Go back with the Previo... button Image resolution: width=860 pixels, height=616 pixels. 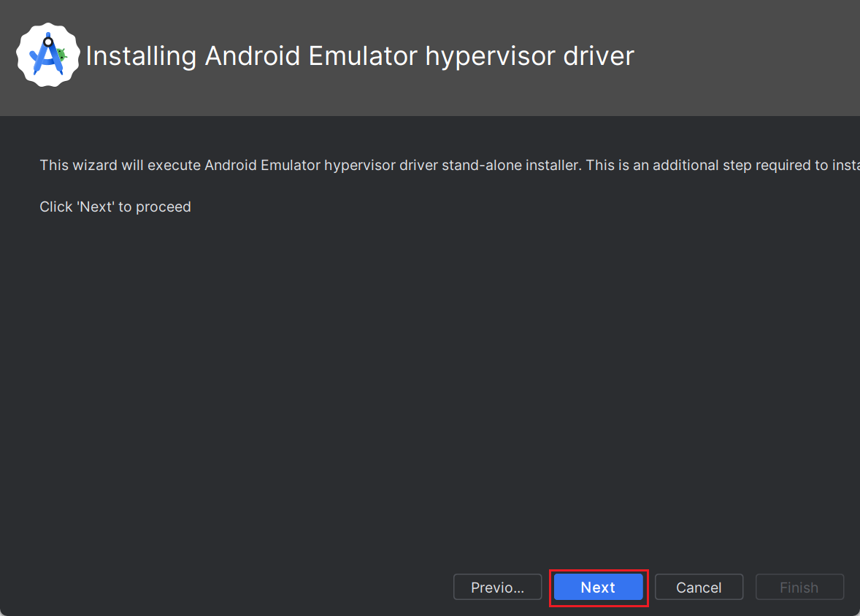tap(497, 587)
